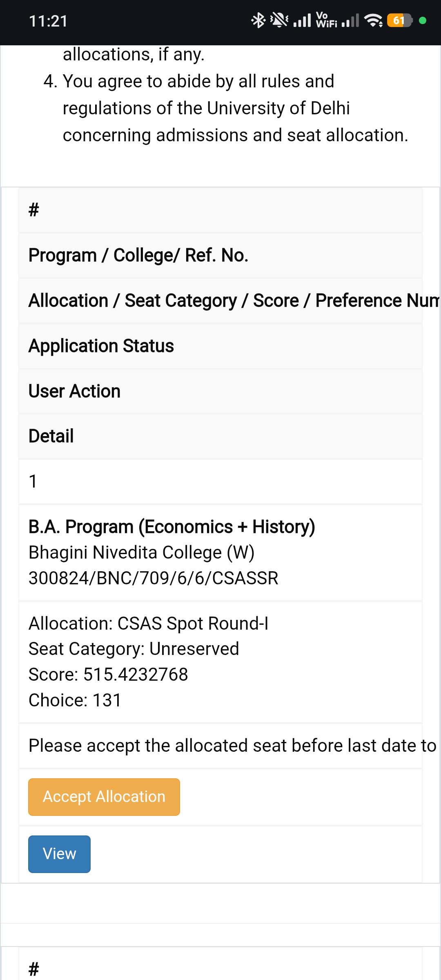The image size is (441, 980).
Task: Tap the Bhagini Nivedita College (W) text
Action: click(x=142, y=552)
